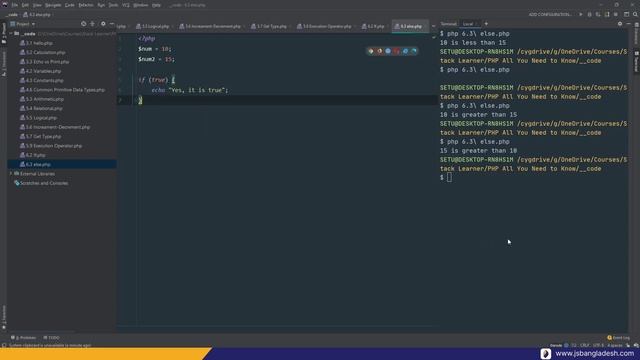Click the terminal command prompt input
The height and width of the screenshot is (360, 640).
coord(449,178)
